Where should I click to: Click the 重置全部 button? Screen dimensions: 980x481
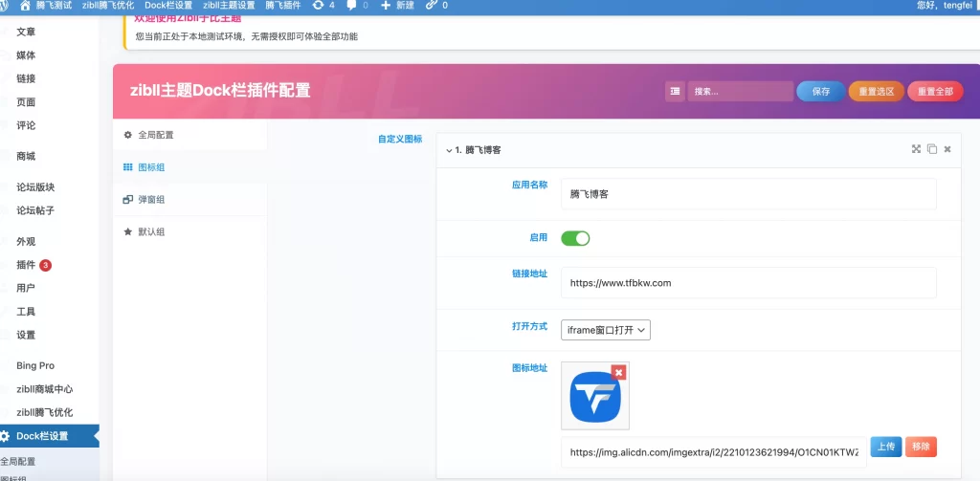(935, 91)
